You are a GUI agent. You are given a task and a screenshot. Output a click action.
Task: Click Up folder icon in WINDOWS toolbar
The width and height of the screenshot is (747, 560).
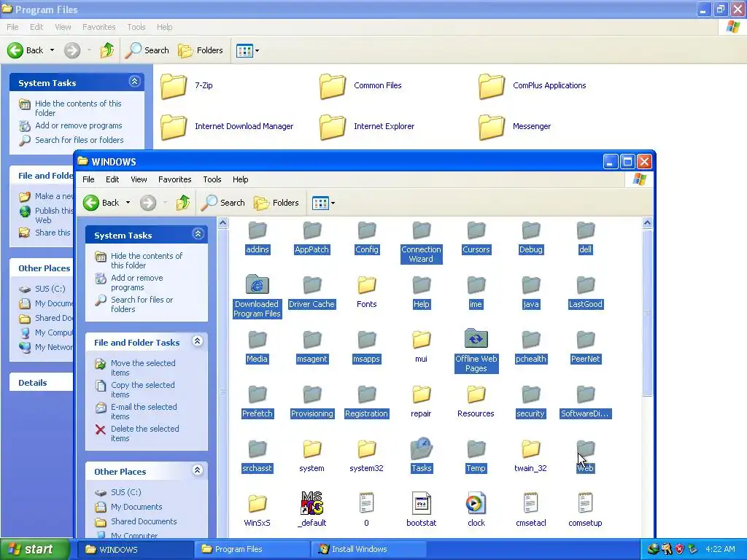tap(183, 203)
